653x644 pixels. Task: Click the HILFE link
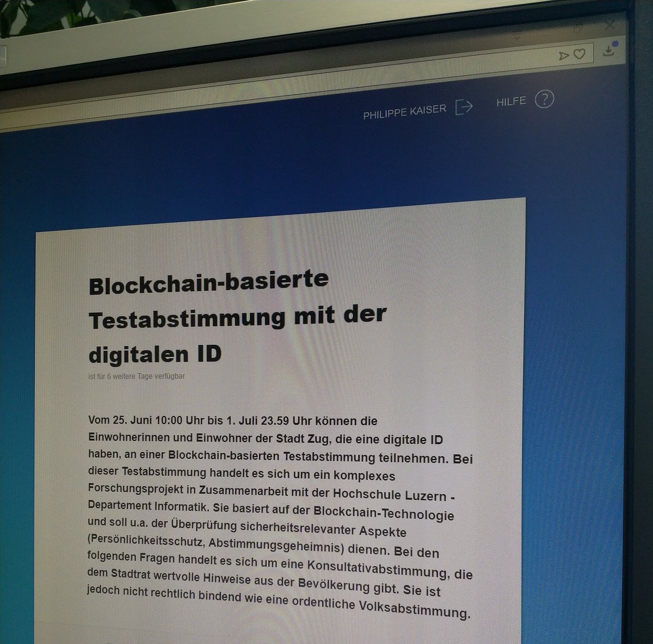point(511,102)
